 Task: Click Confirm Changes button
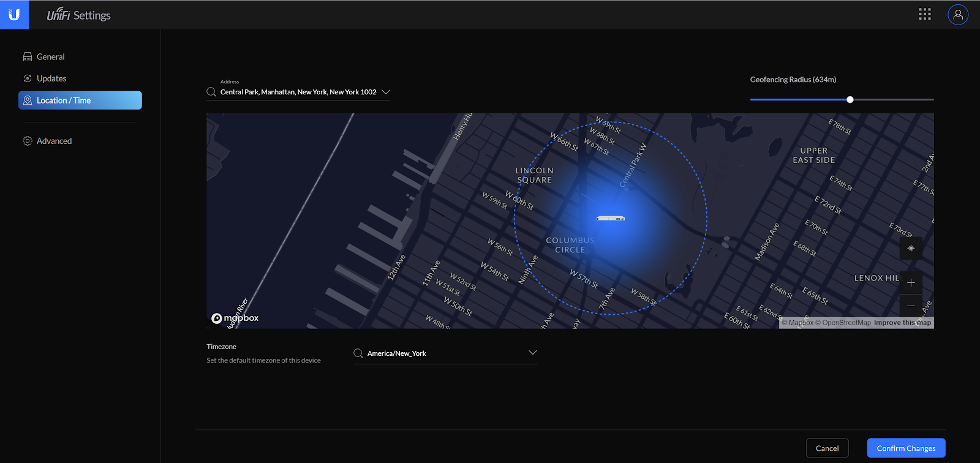click(x=907, y=448)
